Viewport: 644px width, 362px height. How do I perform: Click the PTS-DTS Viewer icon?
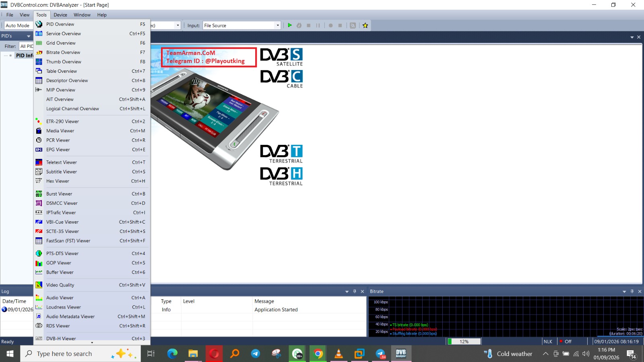(x=39, y=253)
